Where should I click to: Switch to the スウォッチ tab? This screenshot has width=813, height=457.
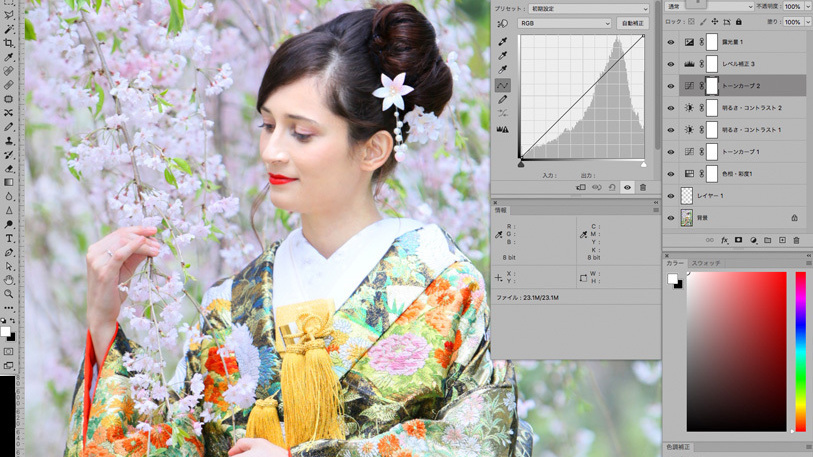[x=706, y=263]
